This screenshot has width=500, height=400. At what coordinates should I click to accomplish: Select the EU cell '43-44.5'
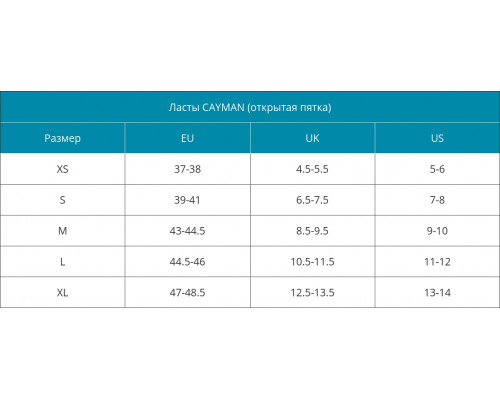(x=187, y=231)
